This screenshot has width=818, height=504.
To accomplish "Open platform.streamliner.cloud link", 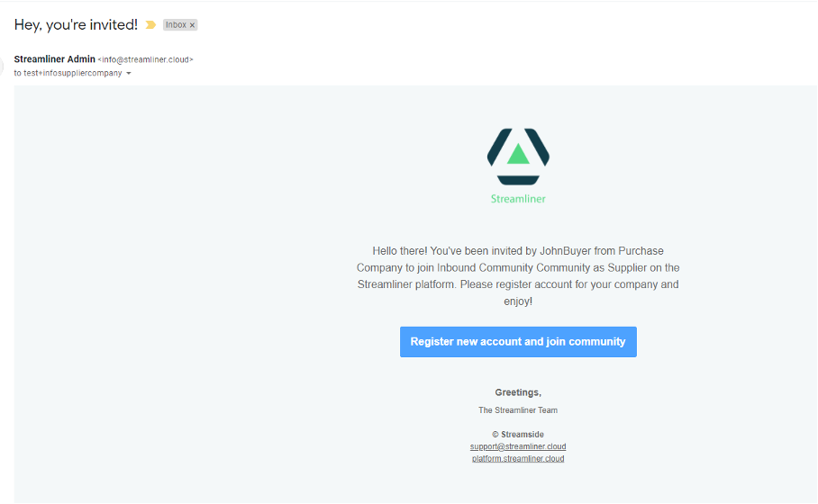I will coord(518,459).
